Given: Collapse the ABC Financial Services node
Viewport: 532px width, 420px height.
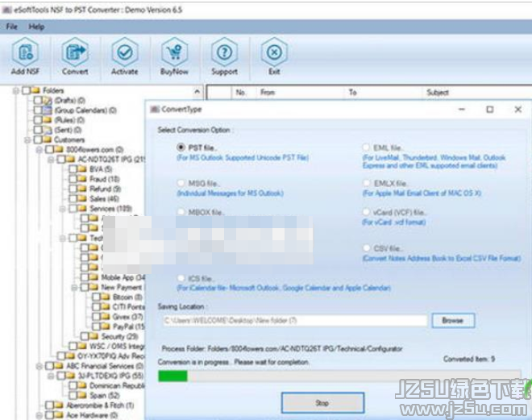Looking at the screenshot, I should click(x=39, y=366).
